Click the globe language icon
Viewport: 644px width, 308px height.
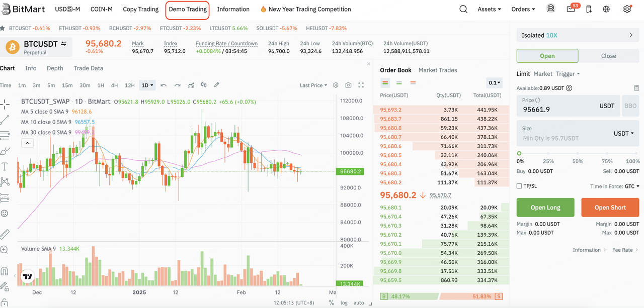point(606,9)
